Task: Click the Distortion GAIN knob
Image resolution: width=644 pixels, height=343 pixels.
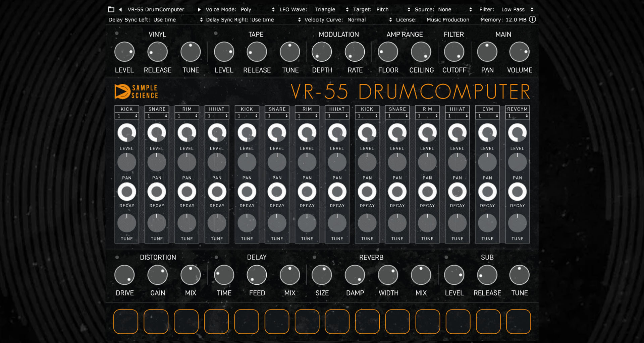Action: click(x=157, y=275)
